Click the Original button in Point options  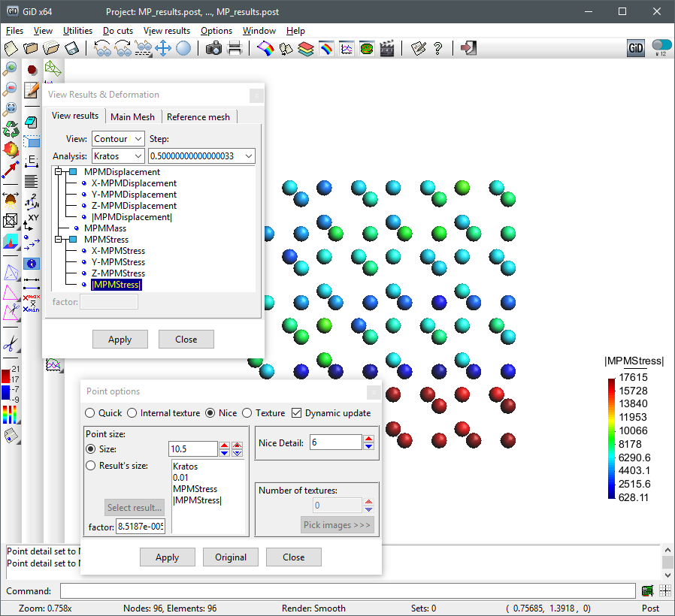coord(230,557)
